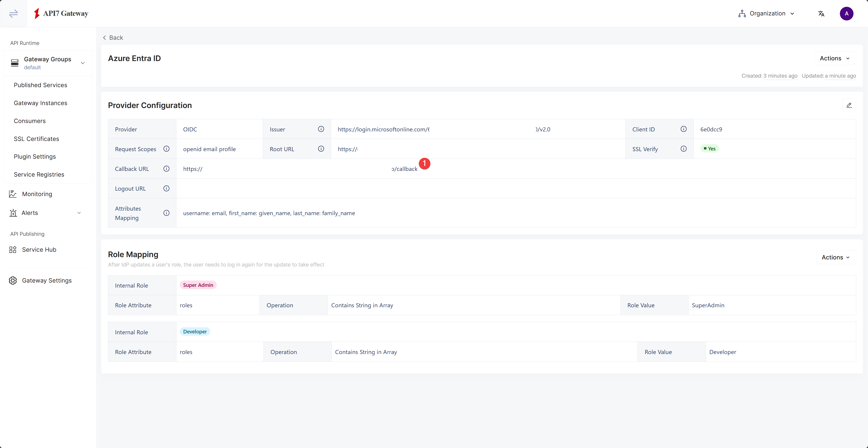Show info for the Client ID field
This screenshot has height=448, width=868.
pos(683,129)
